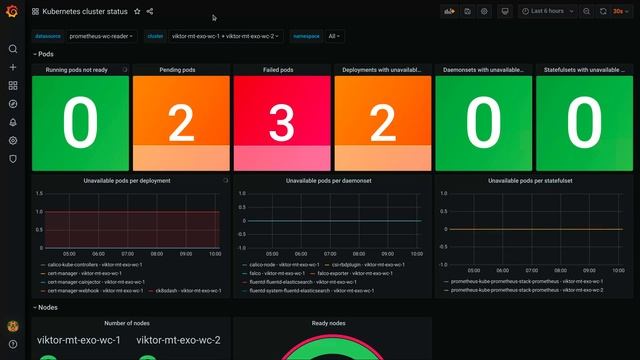Open the Configuration gear in sidebar
Screen dimensions: 640x360
13,140
